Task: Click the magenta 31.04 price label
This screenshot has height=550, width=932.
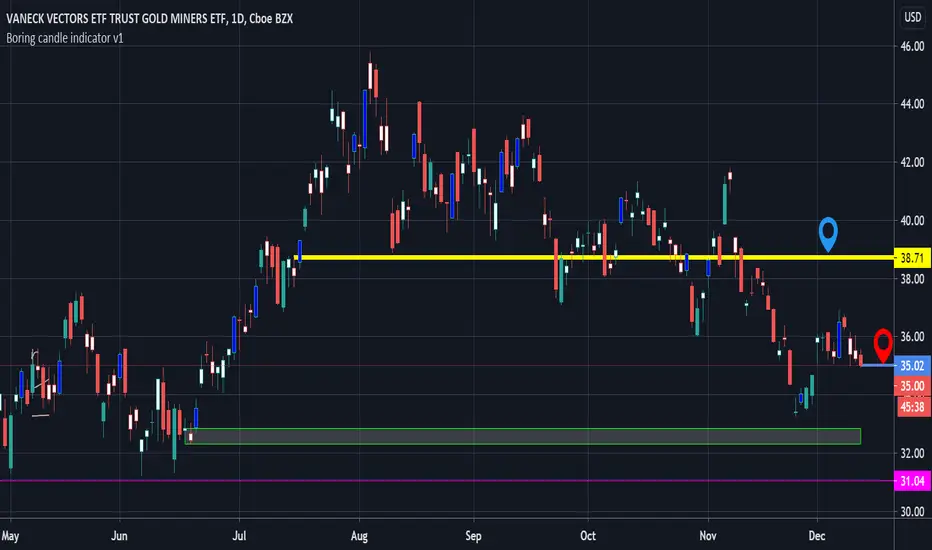Action: point(912,481)
